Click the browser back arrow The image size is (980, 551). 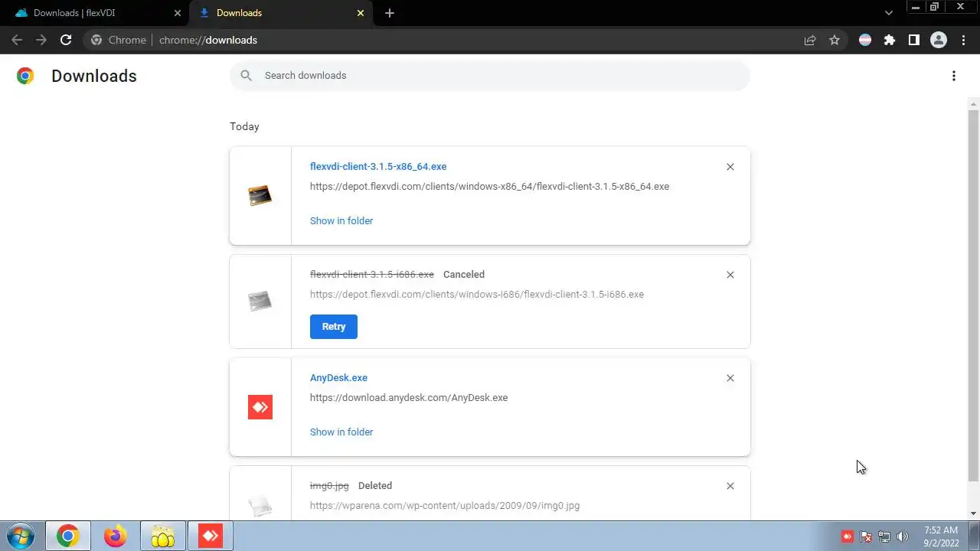point(17,40)
